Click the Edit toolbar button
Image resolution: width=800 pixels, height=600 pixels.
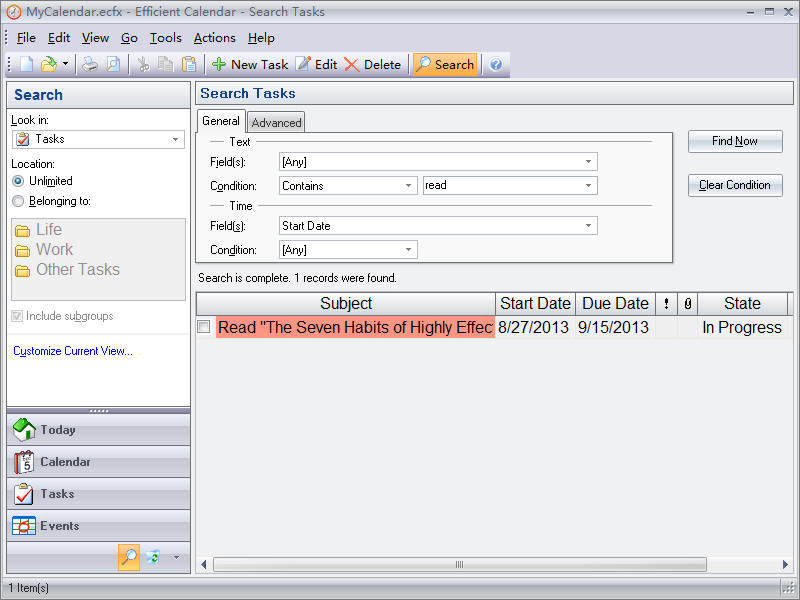point(316,64)
